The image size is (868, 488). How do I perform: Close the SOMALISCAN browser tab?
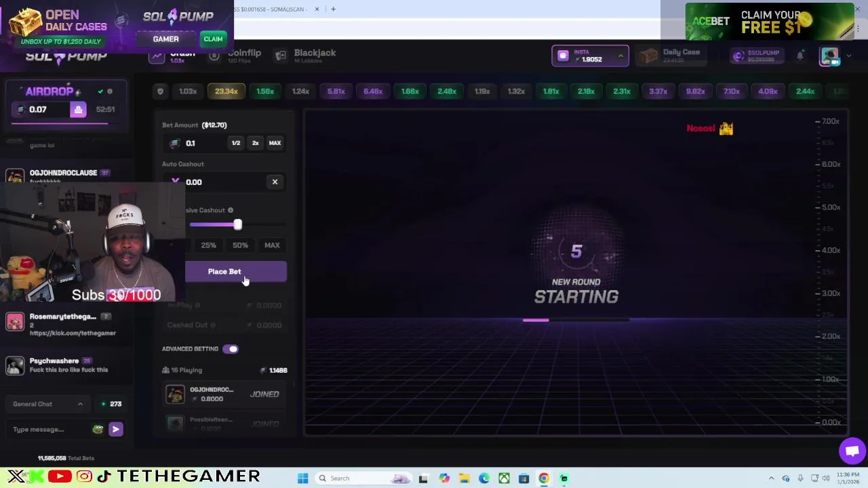(317, 9)
